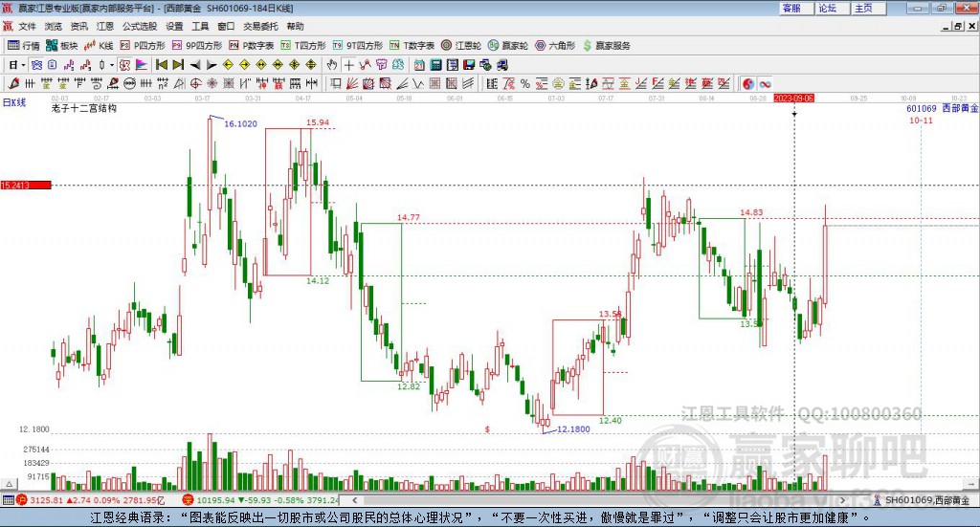Image resolution: width=980 pixels, height=527 pixels.
Task: Click the 主页 button
Action: tap(869, 8)
